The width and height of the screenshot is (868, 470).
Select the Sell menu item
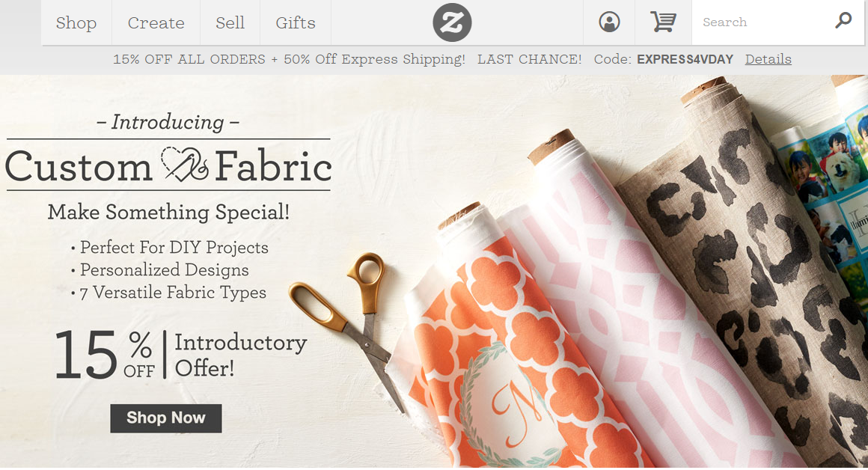tap(230, 22)
